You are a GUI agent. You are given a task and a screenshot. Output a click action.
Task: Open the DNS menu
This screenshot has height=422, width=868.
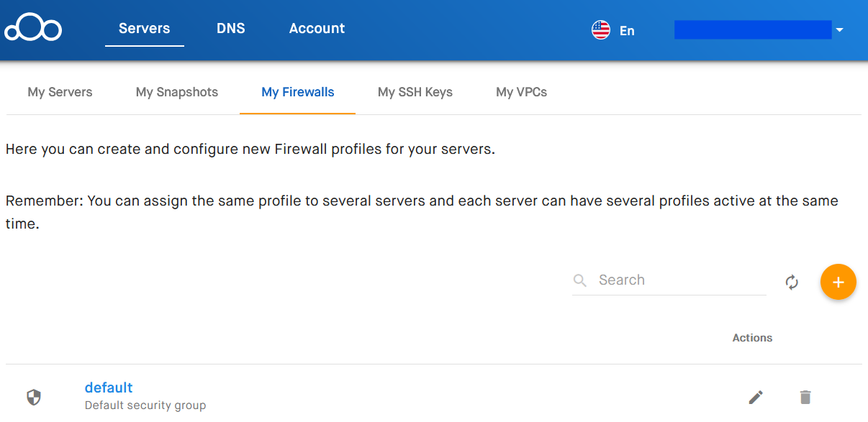pos(231,29)
